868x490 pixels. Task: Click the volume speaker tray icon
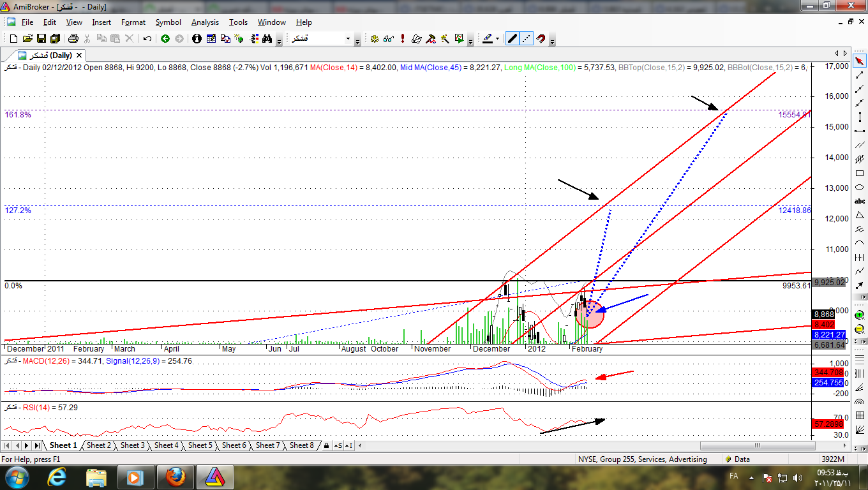pos(797,477)
